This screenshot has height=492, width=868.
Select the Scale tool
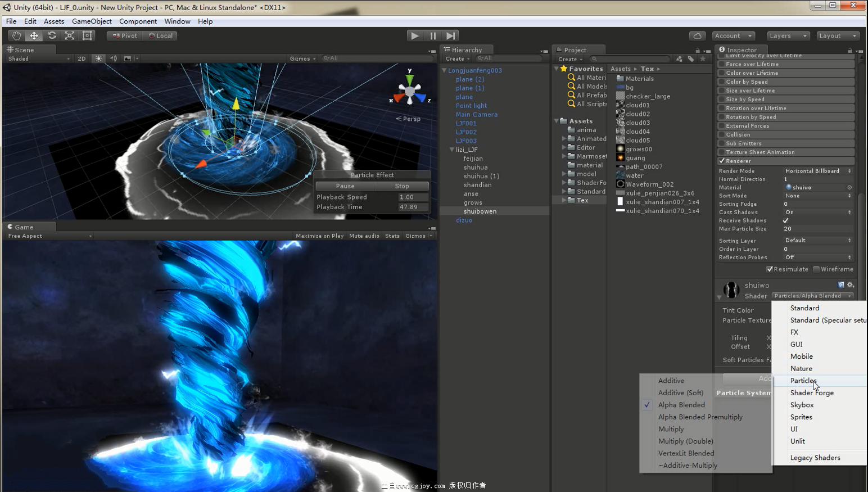tap(70, 35)
